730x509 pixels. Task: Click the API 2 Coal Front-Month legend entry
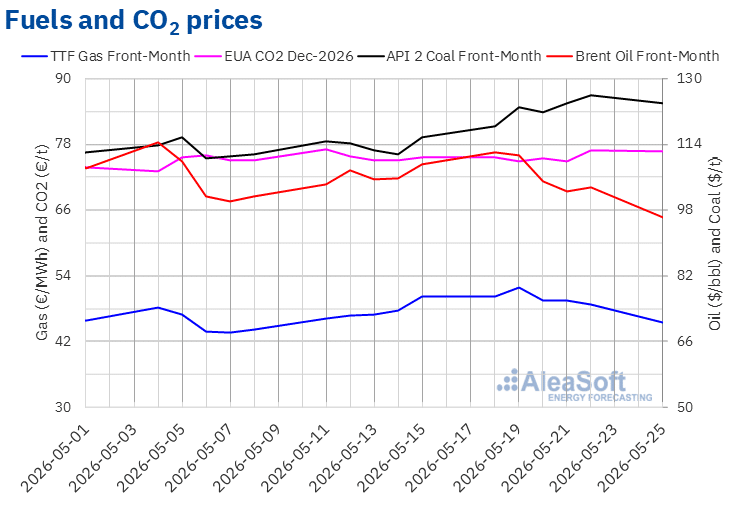coord(449,56)
